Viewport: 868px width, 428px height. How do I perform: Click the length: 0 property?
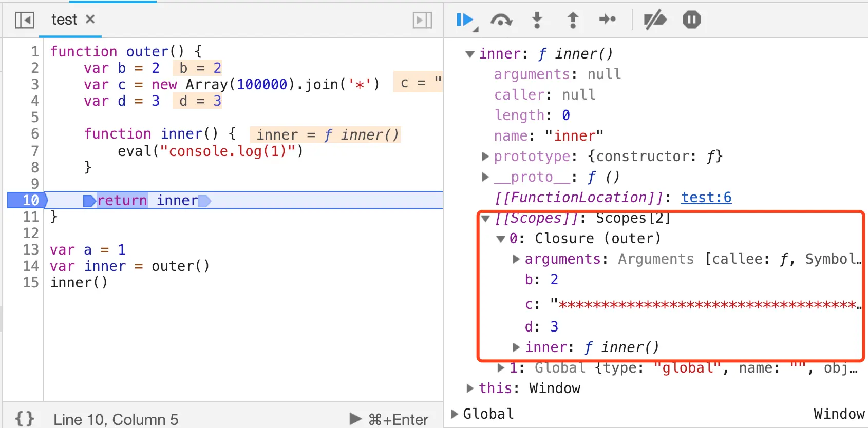(x=532, y=115)
